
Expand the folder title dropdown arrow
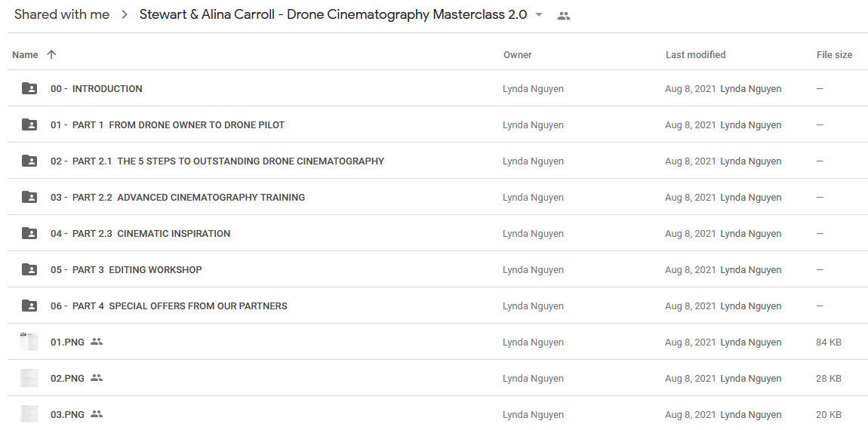point(539,15)
